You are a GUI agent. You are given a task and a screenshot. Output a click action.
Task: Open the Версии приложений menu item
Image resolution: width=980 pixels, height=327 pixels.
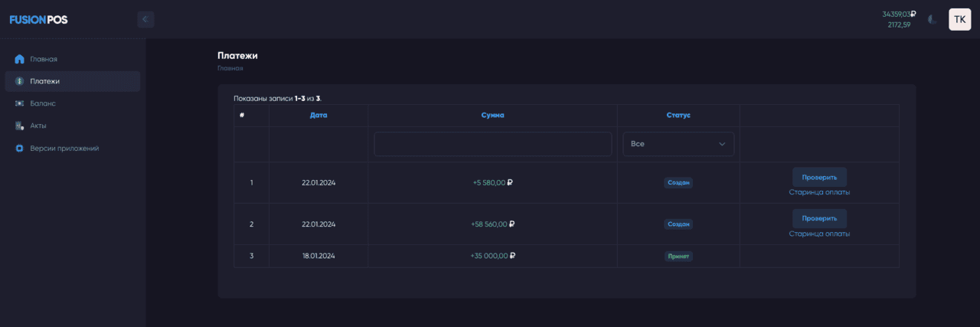click(x=64, y=148)
